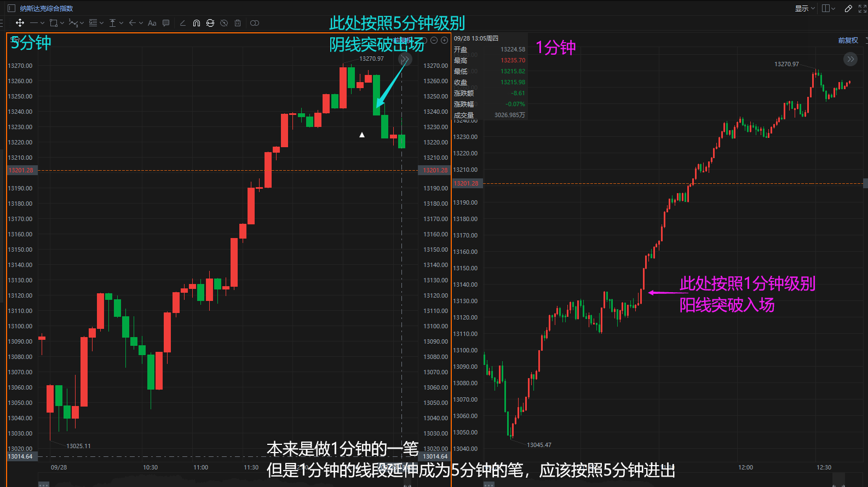Screen dimensions: 868x487
Task: Select the numbered wave polyline tool
Action: click(x=73, y=23)
